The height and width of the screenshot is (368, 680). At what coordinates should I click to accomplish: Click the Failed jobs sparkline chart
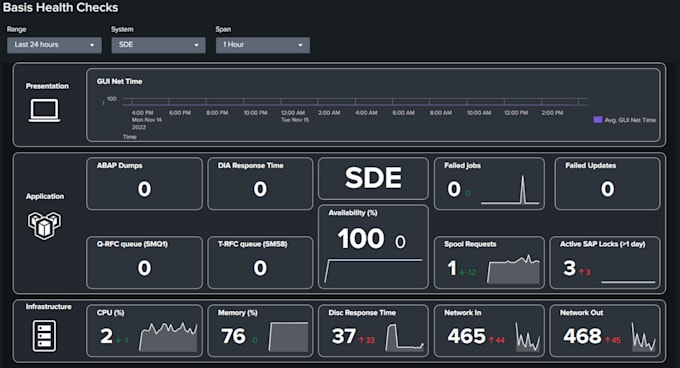(x=510, y=189)
